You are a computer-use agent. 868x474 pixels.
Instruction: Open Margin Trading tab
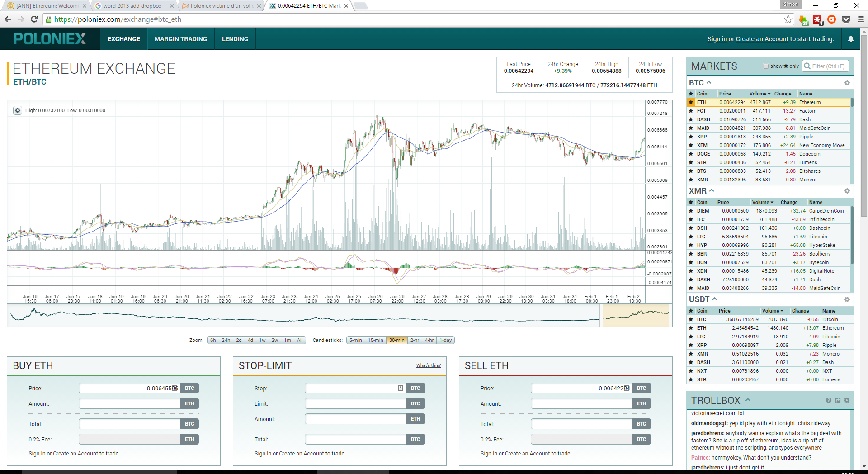point(181,39)
